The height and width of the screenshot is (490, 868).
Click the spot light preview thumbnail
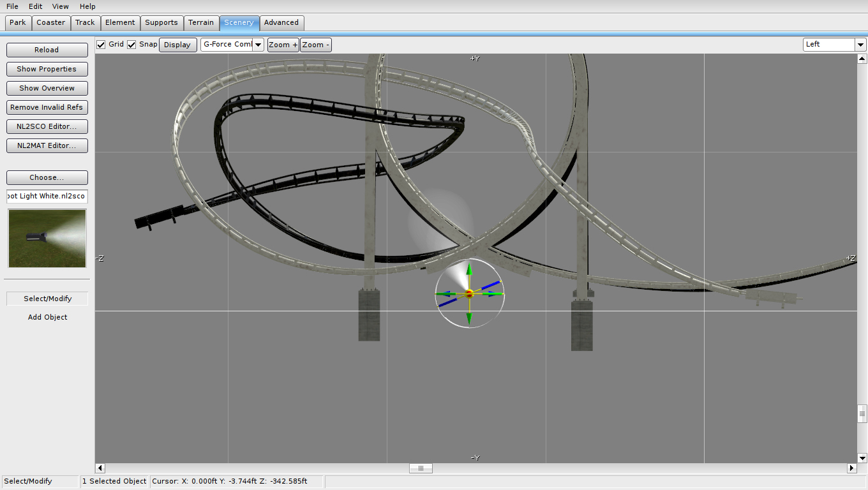coord(47,238)
